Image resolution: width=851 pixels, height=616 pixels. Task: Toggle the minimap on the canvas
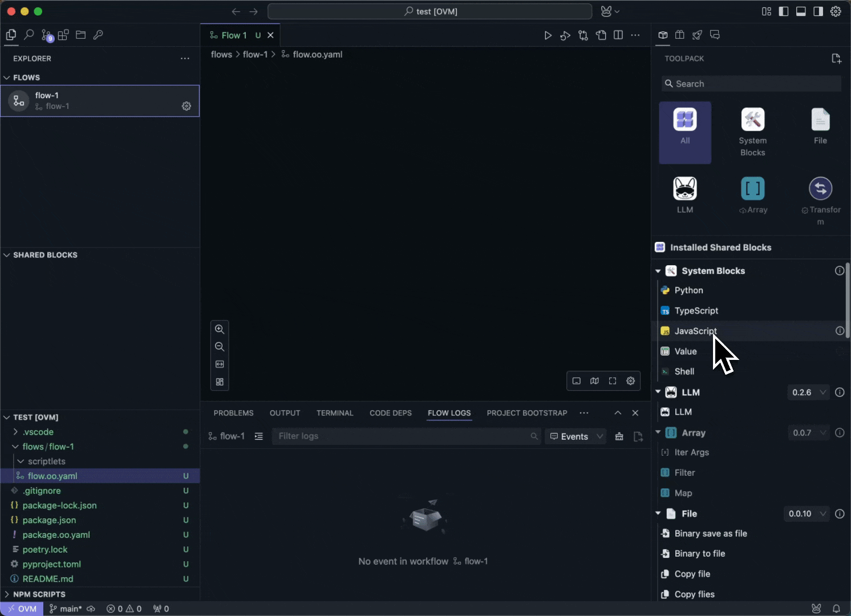point(594,381)
